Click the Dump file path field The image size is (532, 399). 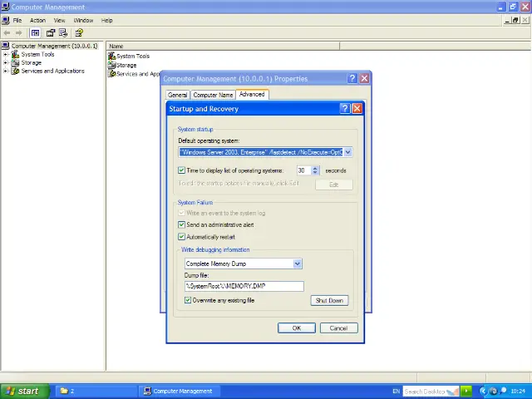(244, 286)
